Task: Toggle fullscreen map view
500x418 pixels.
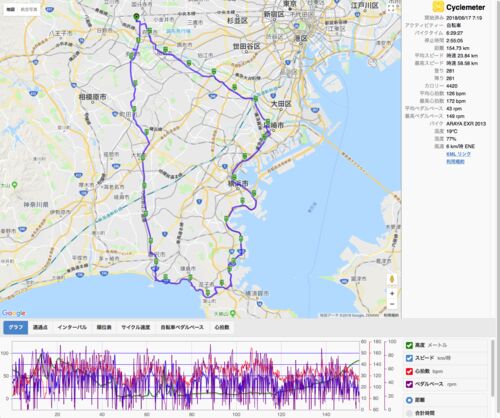Action: (392, 8)
